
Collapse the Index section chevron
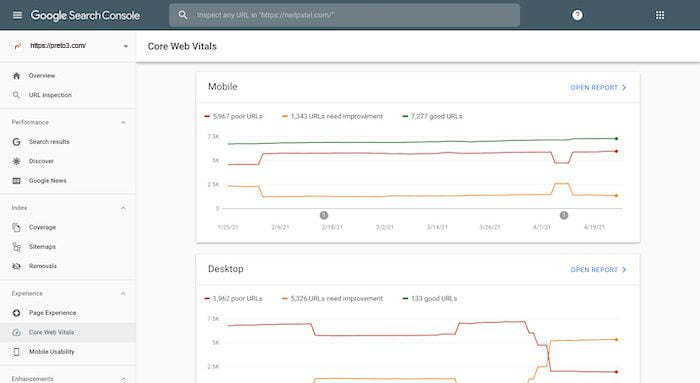[x=123, y=208]
